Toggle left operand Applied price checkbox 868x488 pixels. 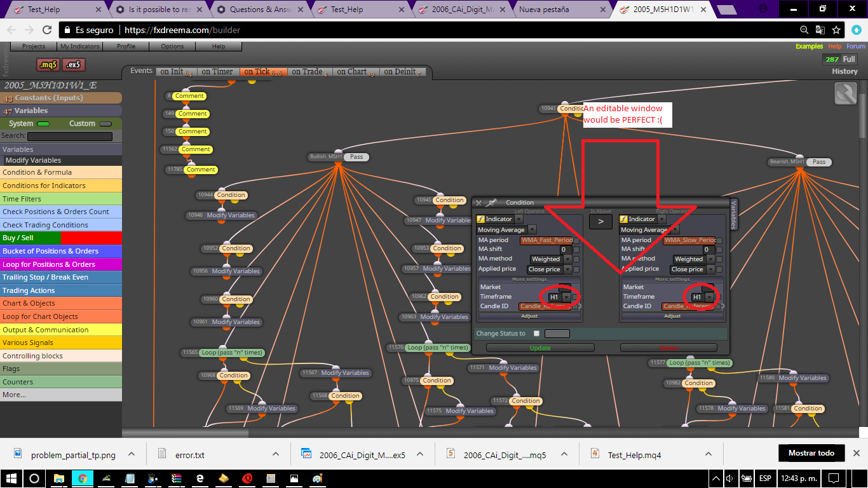tap(576, 269)
